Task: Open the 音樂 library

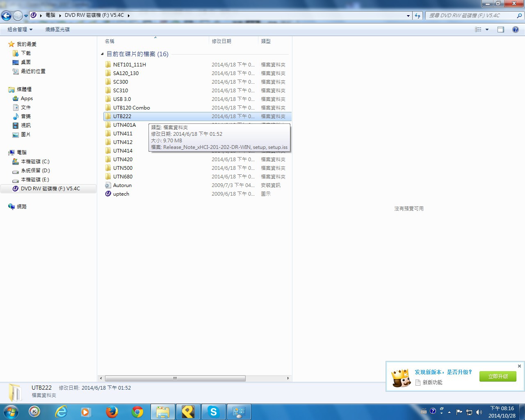Action: (x=26, y=116)
